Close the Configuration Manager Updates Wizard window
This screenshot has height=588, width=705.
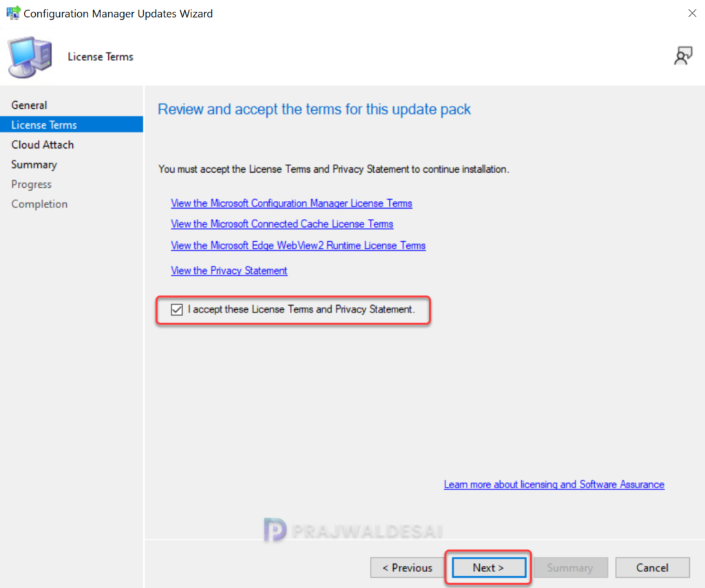coord(692,13)
